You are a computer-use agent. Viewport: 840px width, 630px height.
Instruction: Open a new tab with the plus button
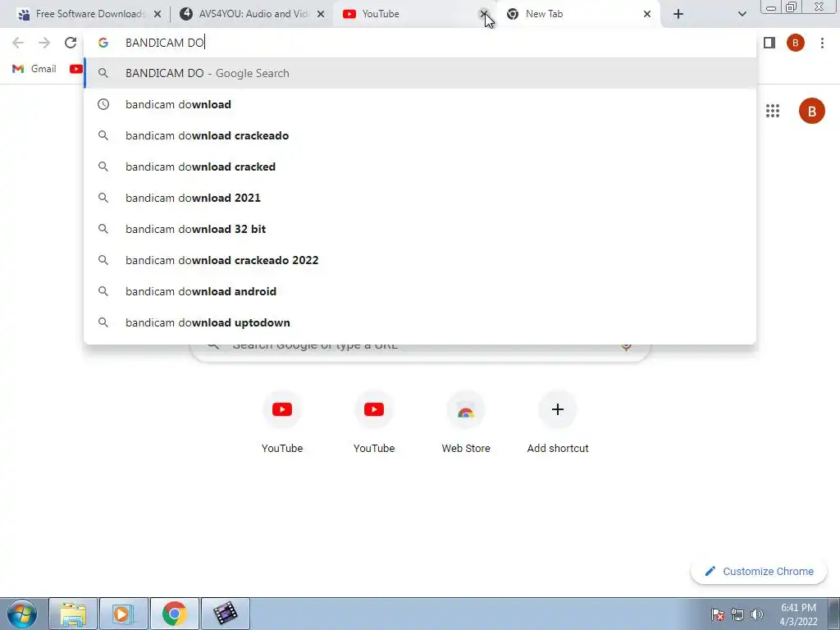tap(678, 14)
